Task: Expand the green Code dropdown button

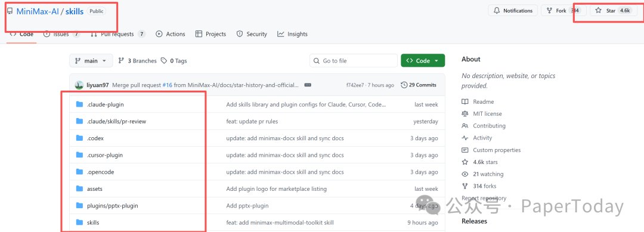Action: [x=423, y=61]
